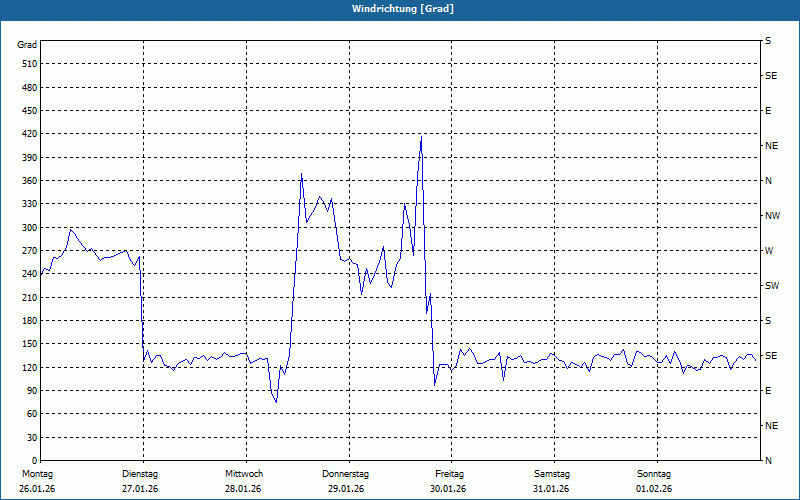The image size is (800, 500).
Task: Select the SW compass direction label
Action: 772,286
